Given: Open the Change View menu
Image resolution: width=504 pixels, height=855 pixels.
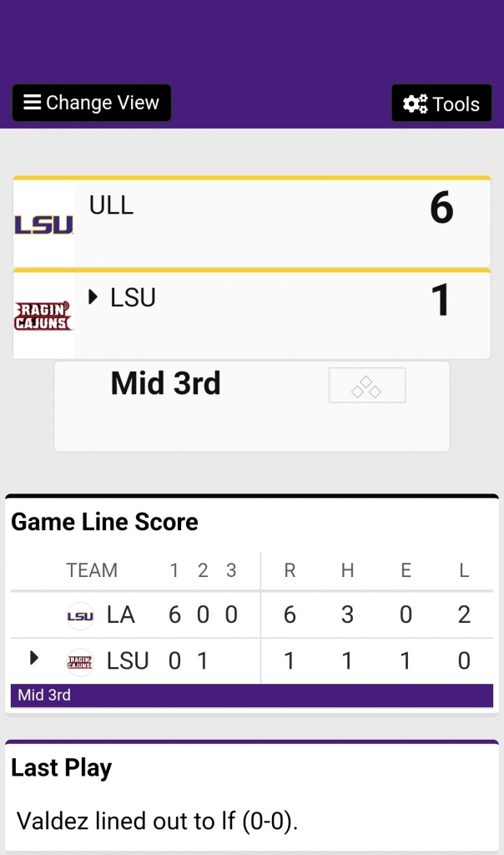Looking at the screenshot, I should 91,103.
